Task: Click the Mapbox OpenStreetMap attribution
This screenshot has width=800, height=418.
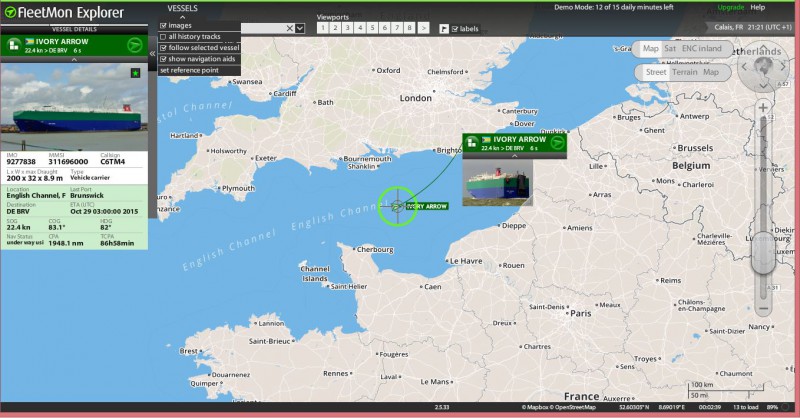Action: click(x=559, y=407)
